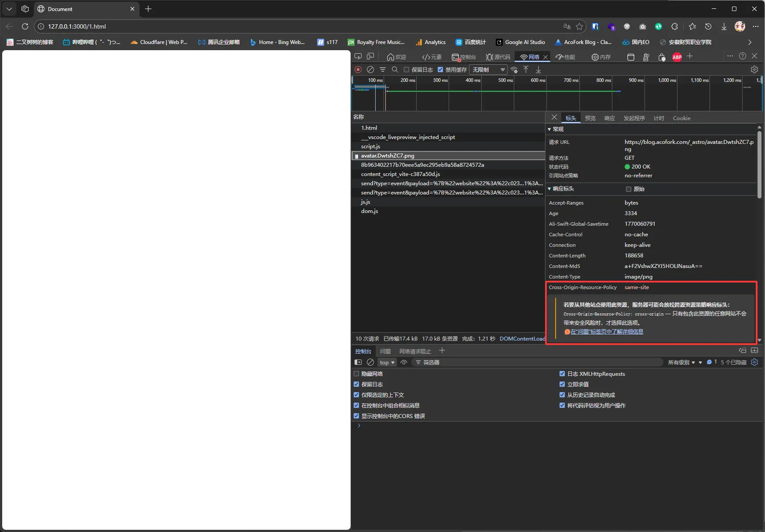This screenshot has width=765, height=532.
Task: Collapse the 响应标头 section
Action: 549,189
